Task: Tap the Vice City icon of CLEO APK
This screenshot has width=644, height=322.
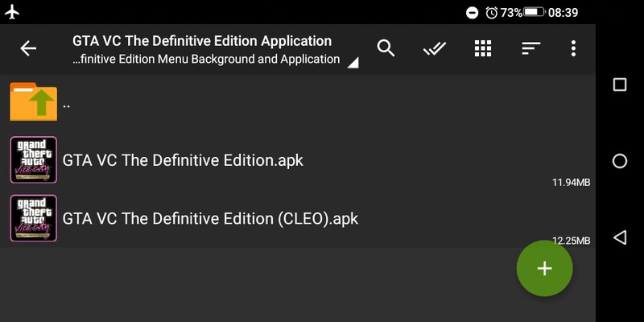Action: 34,218
